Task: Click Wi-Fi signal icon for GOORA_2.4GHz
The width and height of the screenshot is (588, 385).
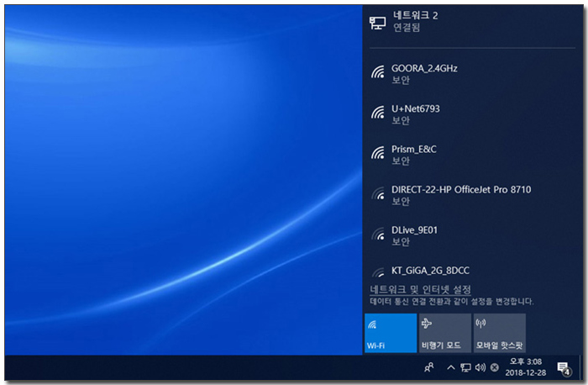Action: 378,71
